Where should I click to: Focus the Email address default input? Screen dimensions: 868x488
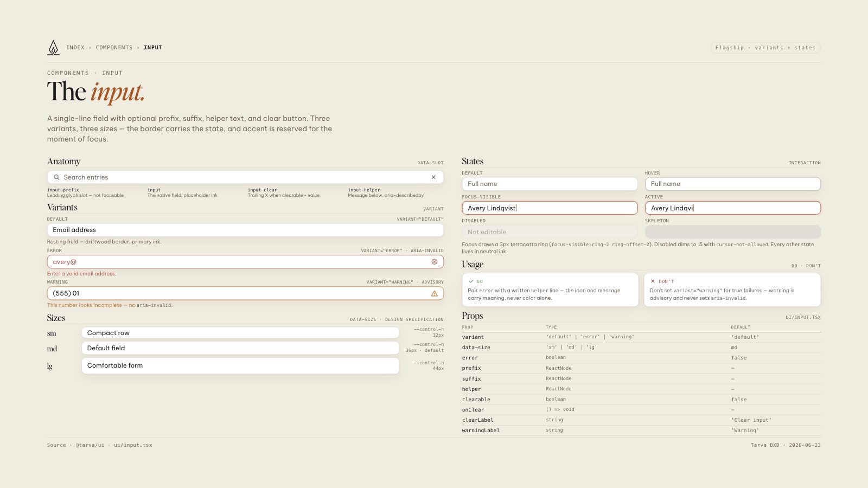[245, 230]
